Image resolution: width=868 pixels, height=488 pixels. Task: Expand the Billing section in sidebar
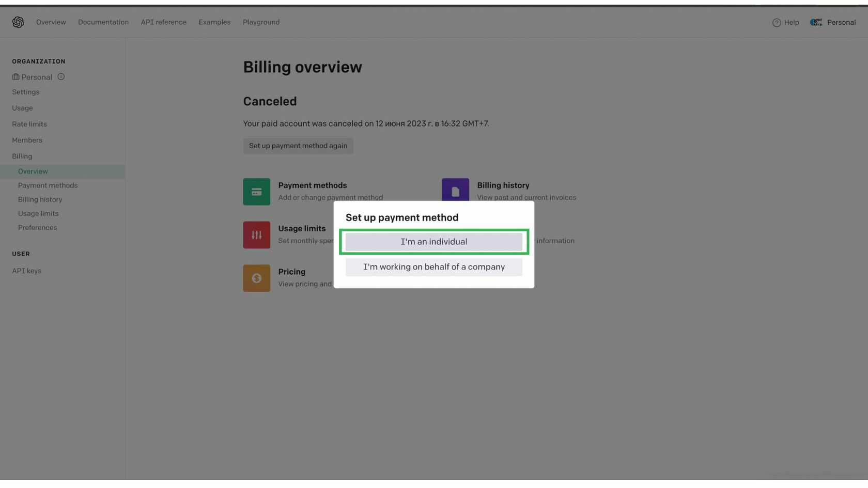22,156
